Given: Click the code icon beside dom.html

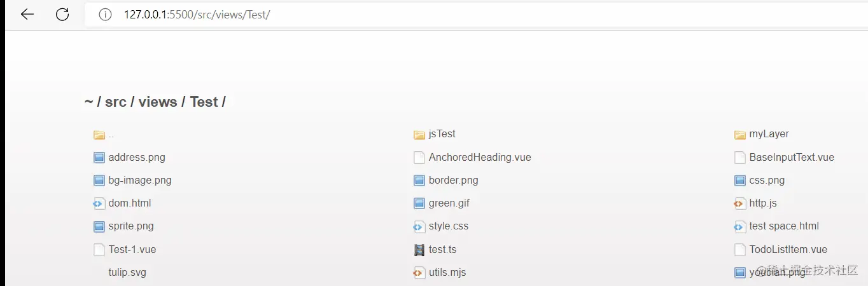Looking at the screenshot, I should pos(99,203).
